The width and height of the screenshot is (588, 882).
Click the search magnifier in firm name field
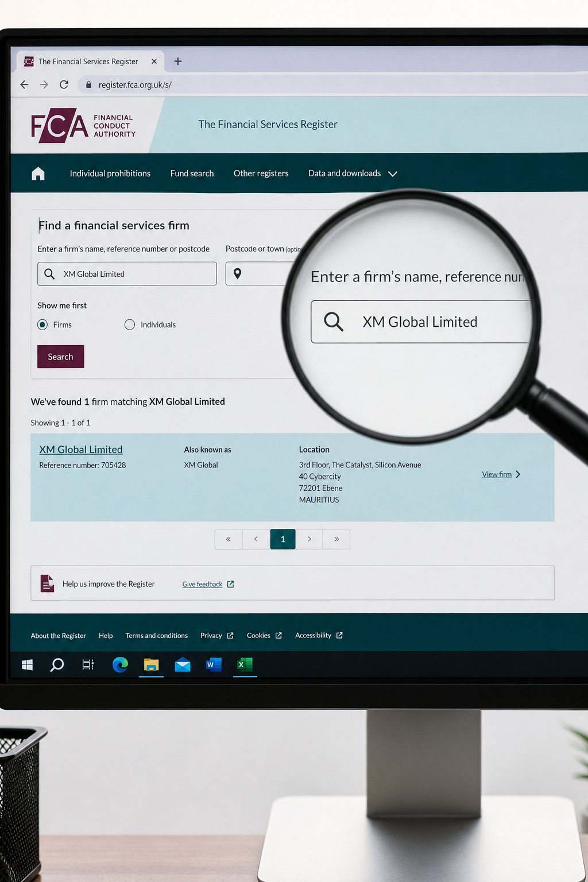point(49,274)
